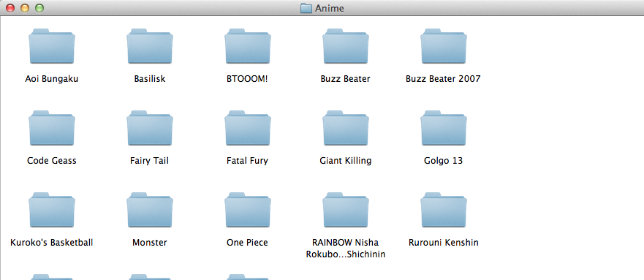Screen dimensions: 644x280
Task: Click the 'Code Geass' file name label
Action: pos(52,161)
